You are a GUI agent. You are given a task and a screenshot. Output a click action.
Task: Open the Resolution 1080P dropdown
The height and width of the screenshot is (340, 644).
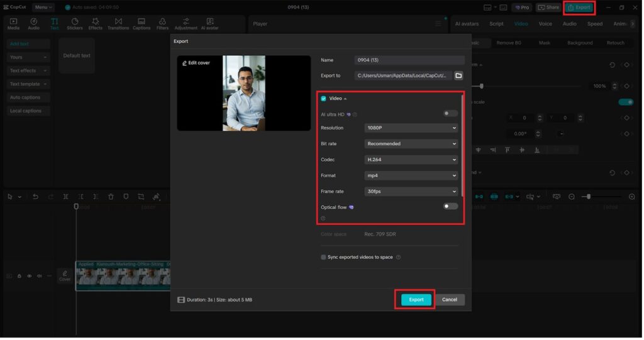tap(411, 128)
